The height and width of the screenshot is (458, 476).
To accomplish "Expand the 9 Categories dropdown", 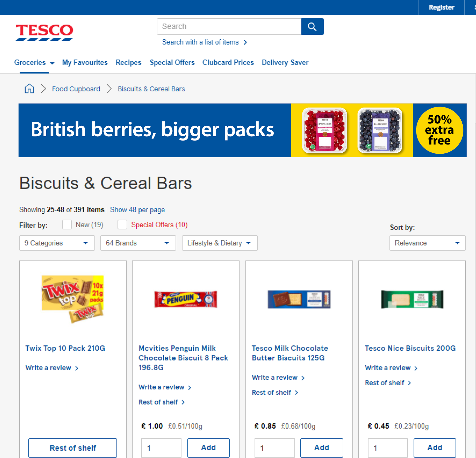I will 57,243.
